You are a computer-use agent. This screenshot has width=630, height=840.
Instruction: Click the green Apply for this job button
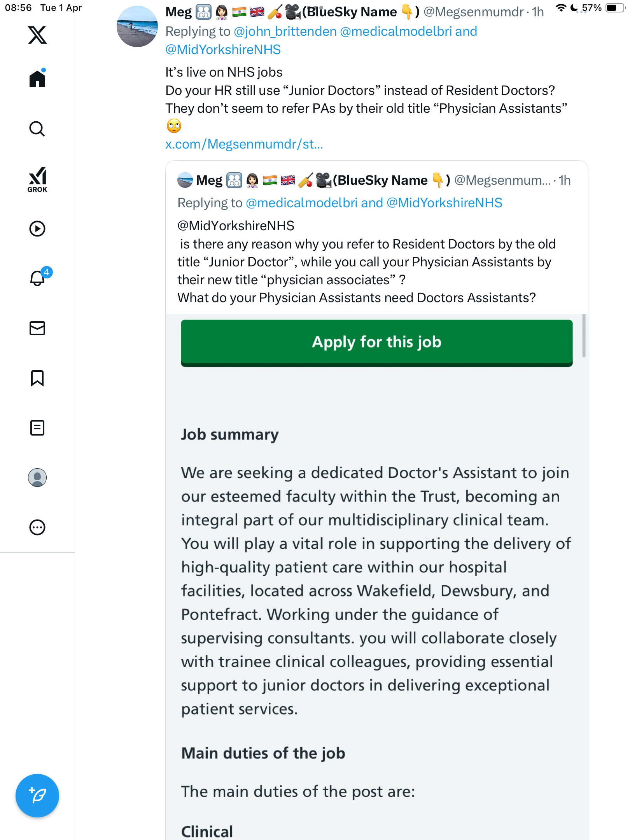coord(376,343)
